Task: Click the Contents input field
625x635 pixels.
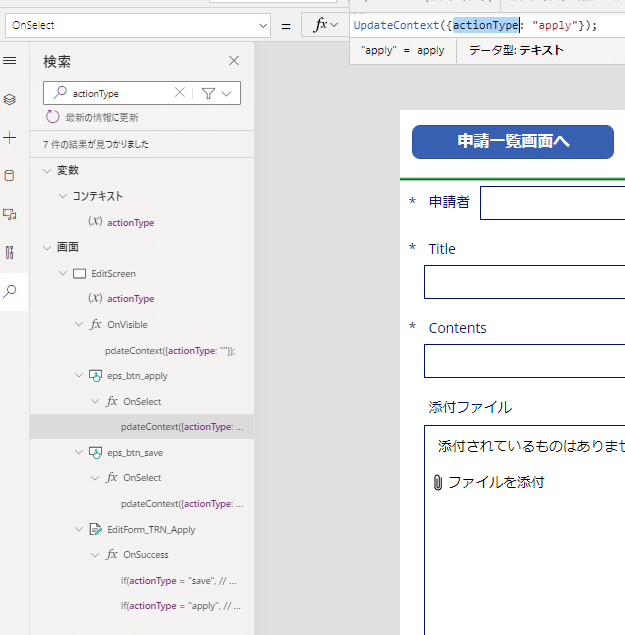Action: coord(525,361)
